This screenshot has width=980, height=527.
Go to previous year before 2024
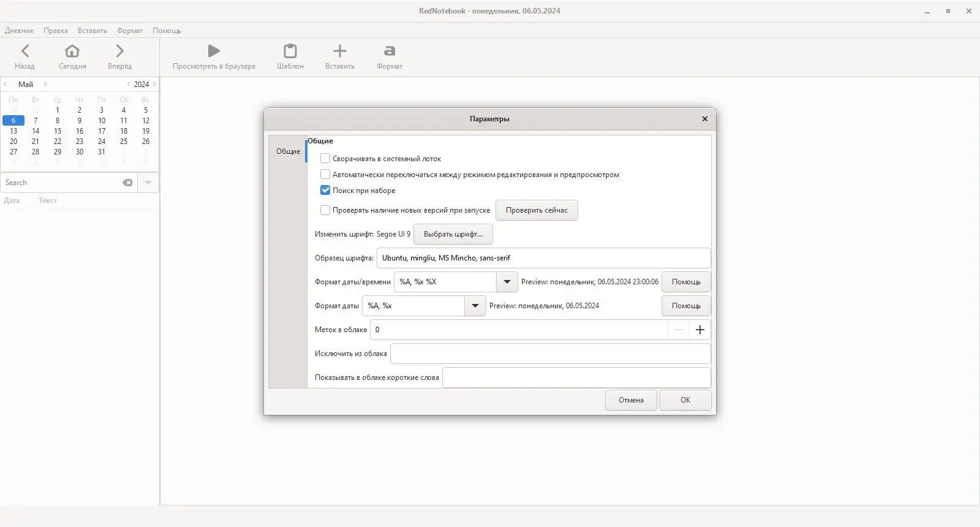pos(129,84)
